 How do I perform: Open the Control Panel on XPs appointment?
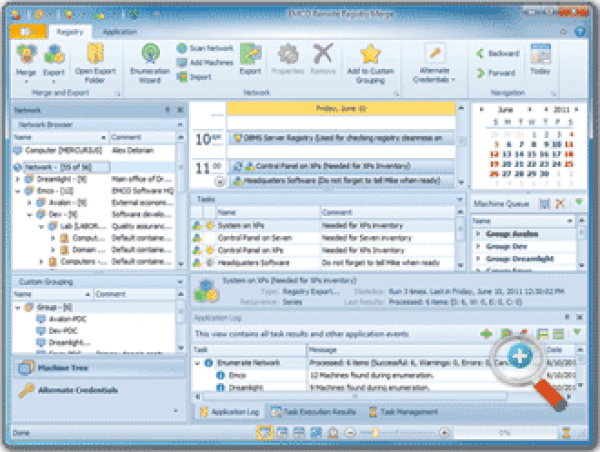(341, 166)
